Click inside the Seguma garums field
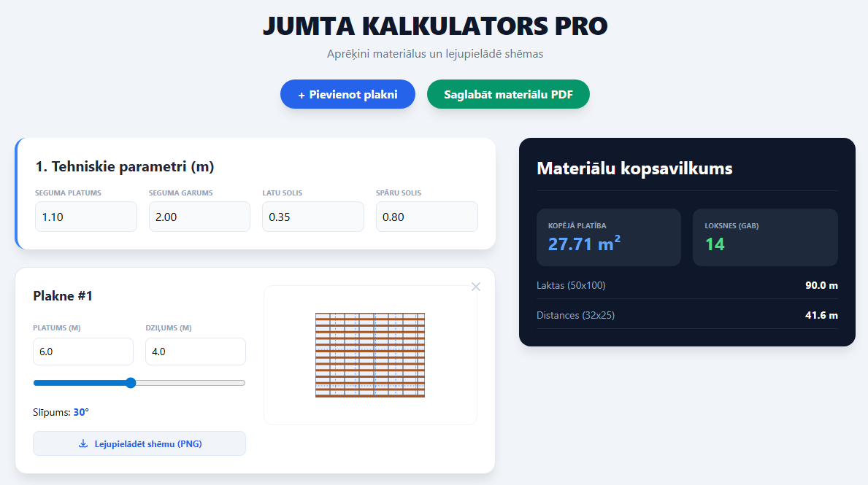 click(199, 217)
